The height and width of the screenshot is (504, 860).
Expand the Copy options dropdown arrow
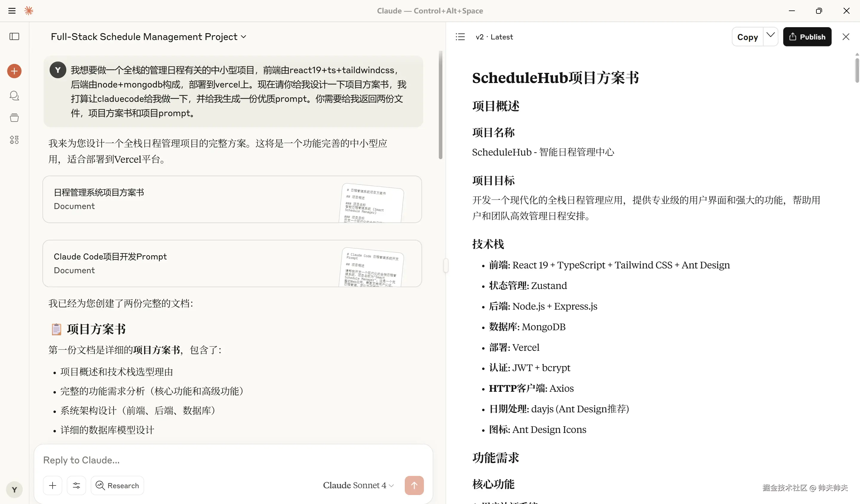coord(770,36)
